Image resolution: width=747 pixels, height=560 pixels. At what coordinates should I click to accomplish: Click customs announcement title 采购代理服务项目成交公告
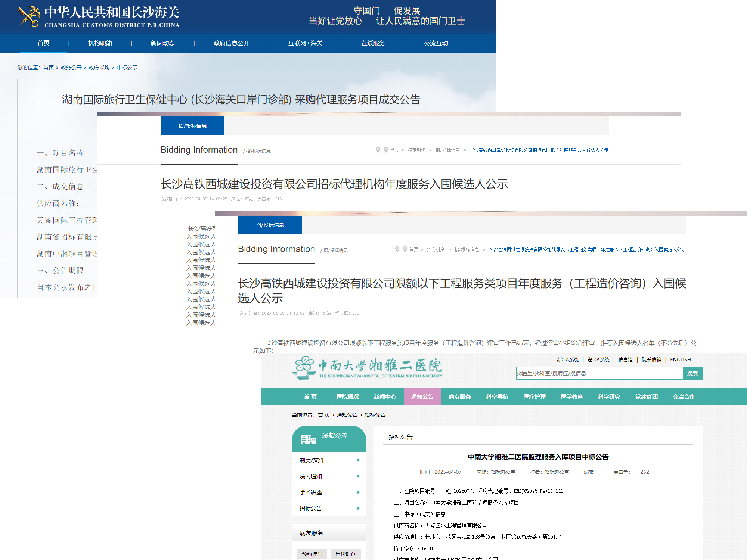pos(241,100)
